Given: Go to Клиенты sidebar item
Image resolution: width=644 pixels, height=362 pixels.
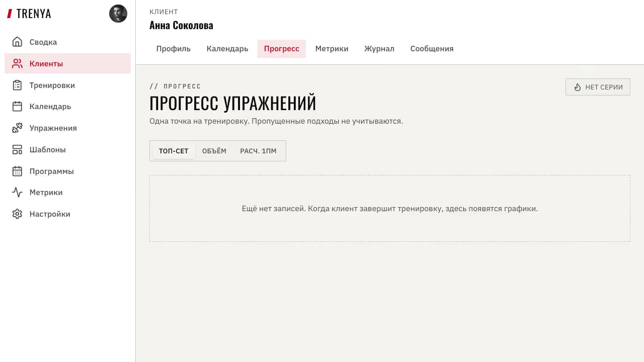Looking at the screenshot, I should point(67,63).
